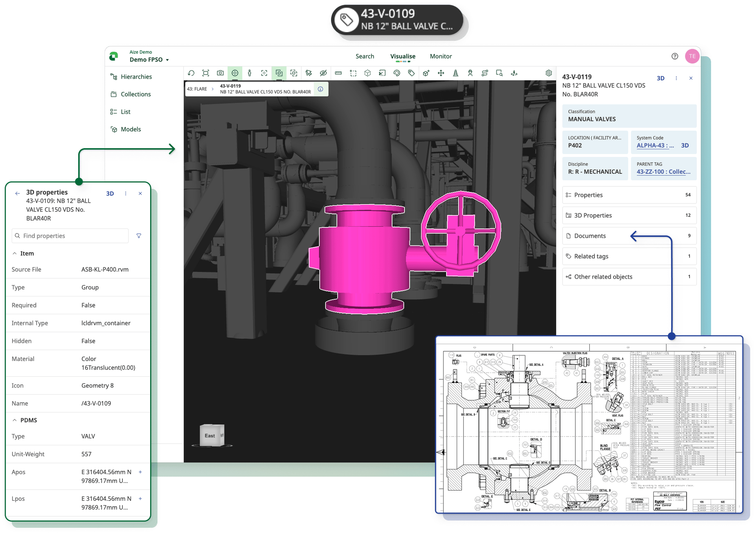The width and height of the screenshot is (756, 534).
Task: Click the tag label toolbar icon
Action: click(411, 73)
